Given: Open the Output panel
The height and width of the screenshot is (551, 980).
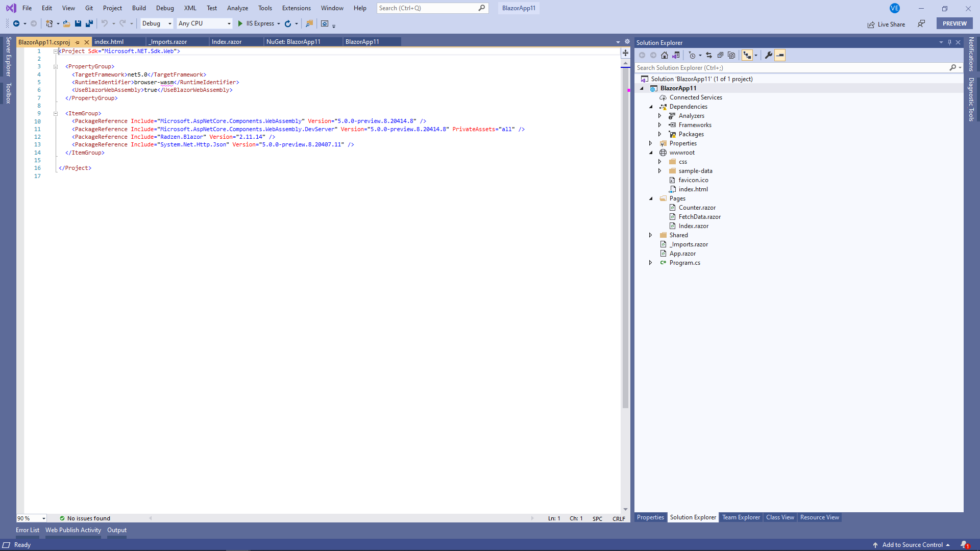Looking at the screenshot, I should (117, 530).
